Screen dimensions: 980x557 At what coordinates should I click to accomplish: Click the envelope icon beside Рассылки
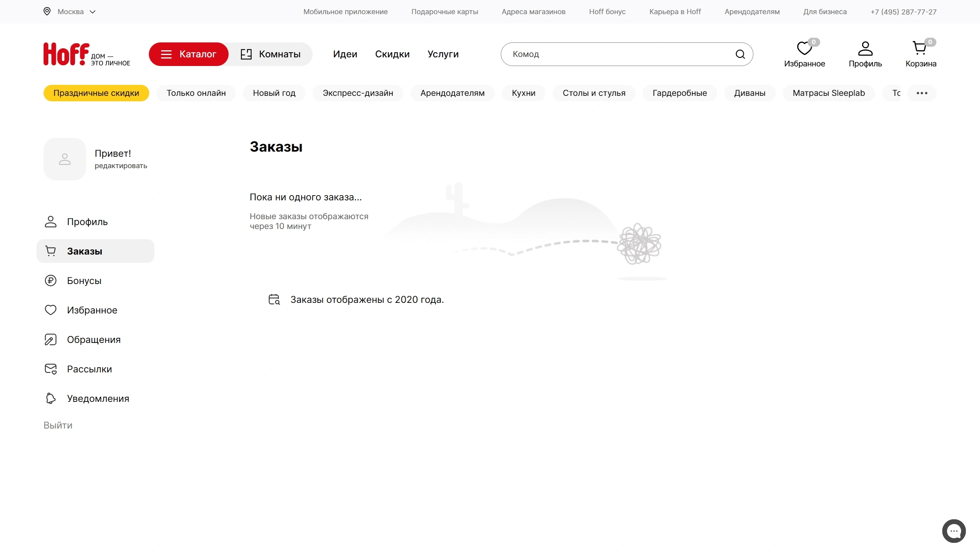(x=51, y=369)
